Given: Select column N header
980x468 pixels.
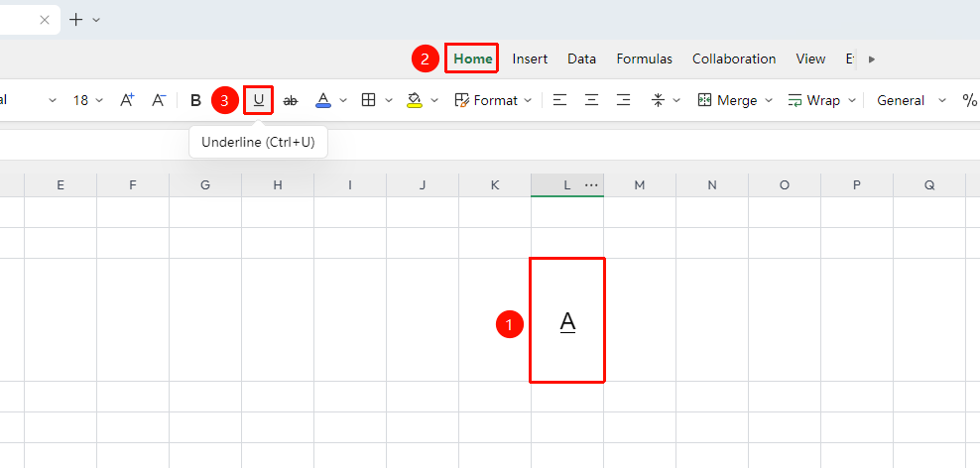Looking at the screenshot, I should click(x=712, y=185).
